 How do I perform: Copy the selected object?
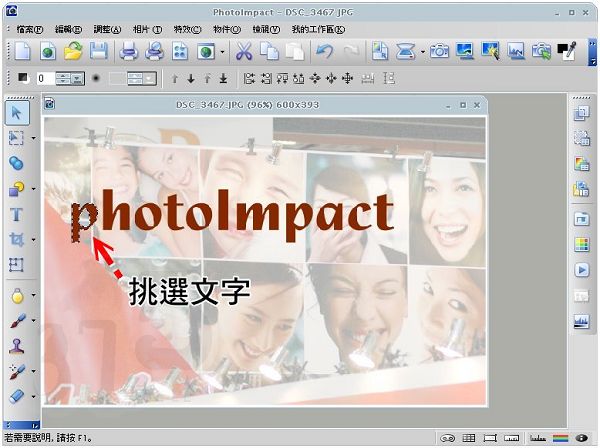tap(269, 51)
